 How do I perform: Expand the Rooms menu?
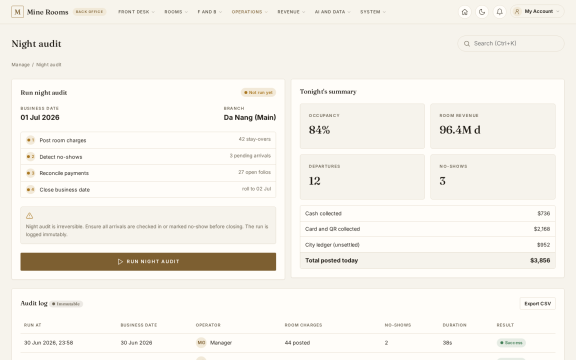[176, 12]
